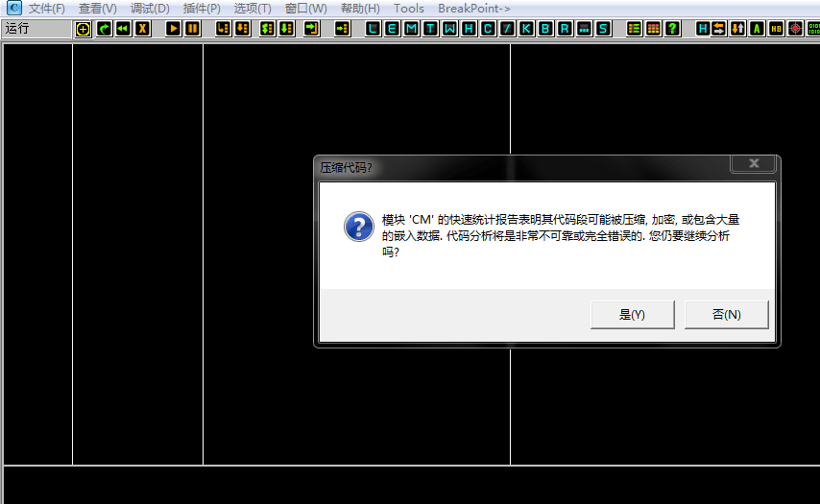Open the 文件(F) menu
820x504 pixels.
point(46,9)
